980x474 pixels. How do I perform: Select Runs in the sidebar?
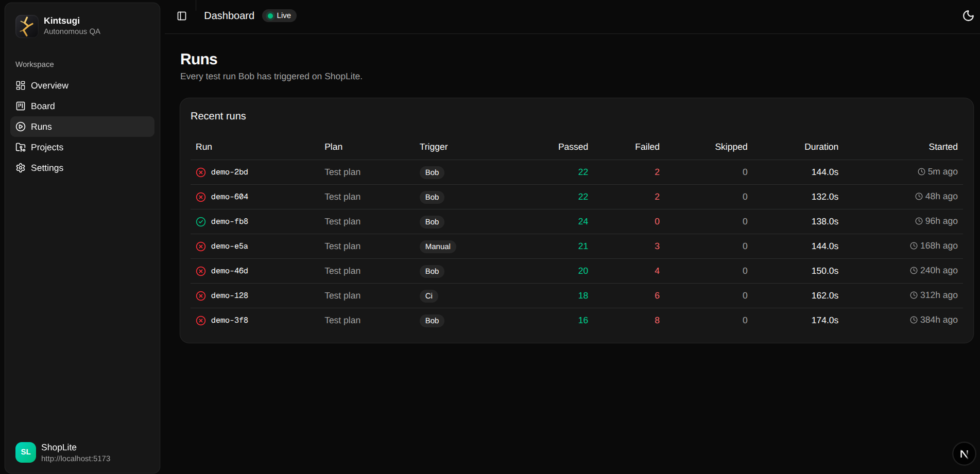(82, 127)
